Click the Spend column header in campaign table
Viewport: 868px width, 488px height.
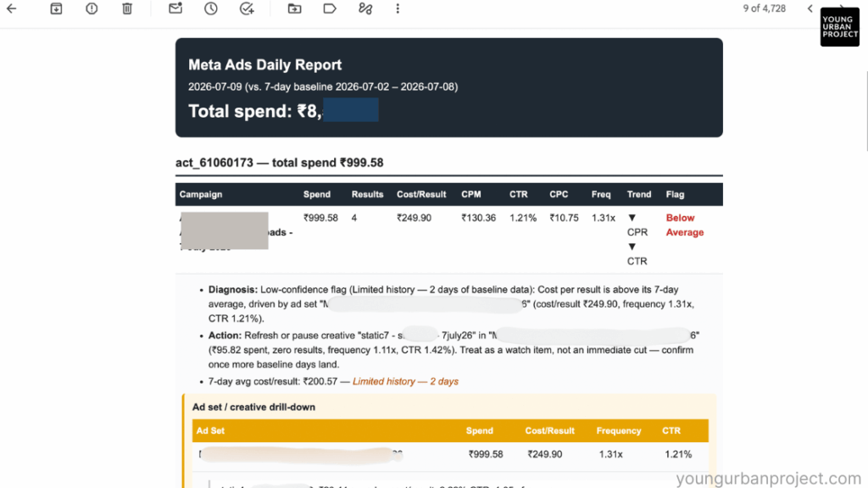pos(317,195)
